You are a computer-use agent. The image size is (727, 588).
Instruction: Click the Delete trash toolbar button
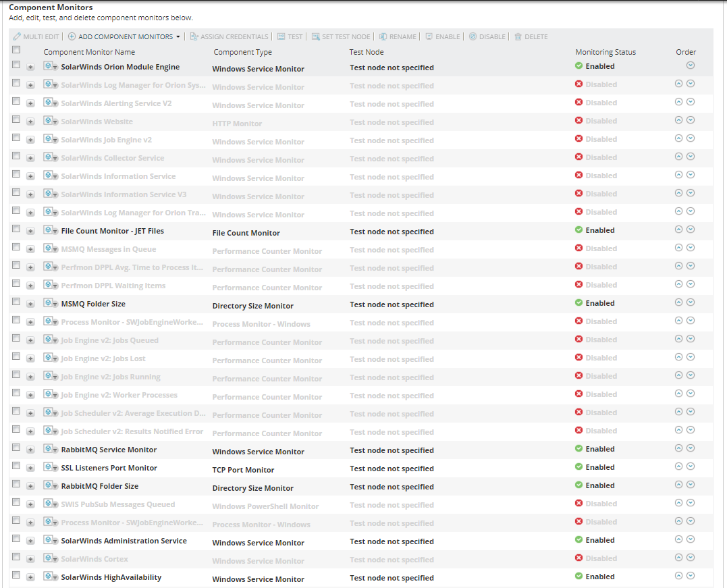pyautogui.click(x=531, y=36)
